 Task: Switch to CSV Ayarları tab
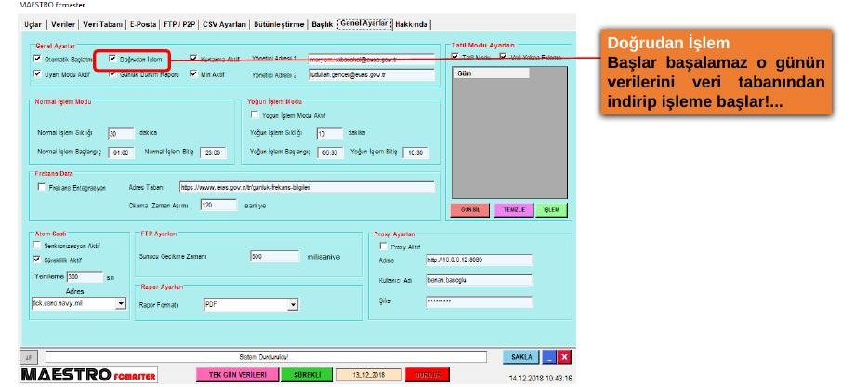pyautogui.click(x=225, y=24)
